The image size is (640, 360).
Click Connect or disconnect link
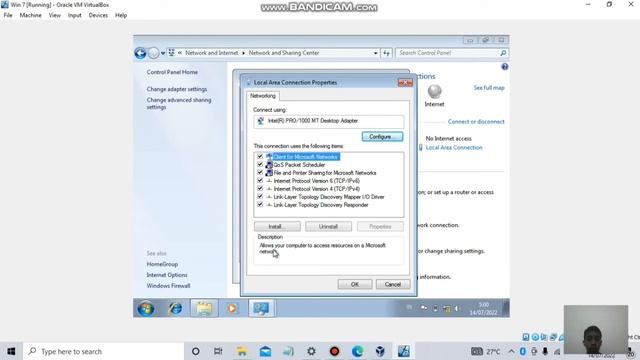pos(476,122)
